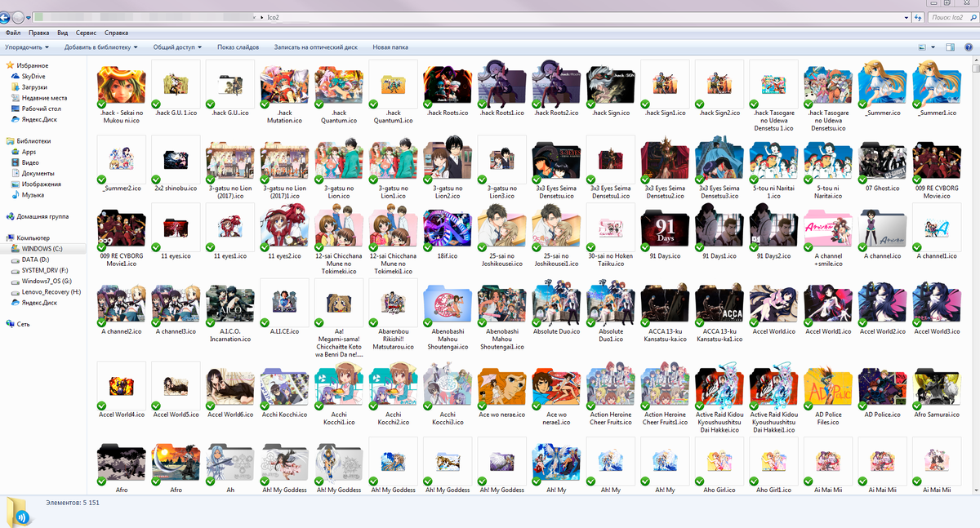Select the _Summer.ico file icon
Image resolution: width=980 pixels, height=528 pixels.
(884, 84)
